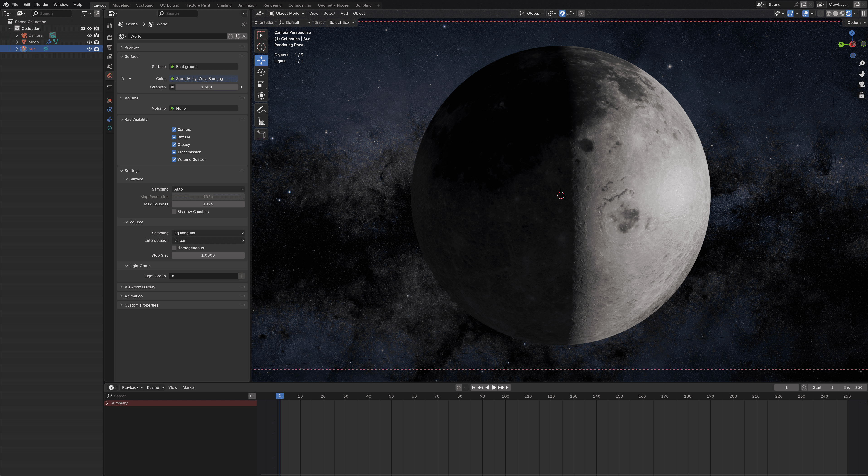
Task: Click the world Strength value slider
Action: tap(206, 87)
